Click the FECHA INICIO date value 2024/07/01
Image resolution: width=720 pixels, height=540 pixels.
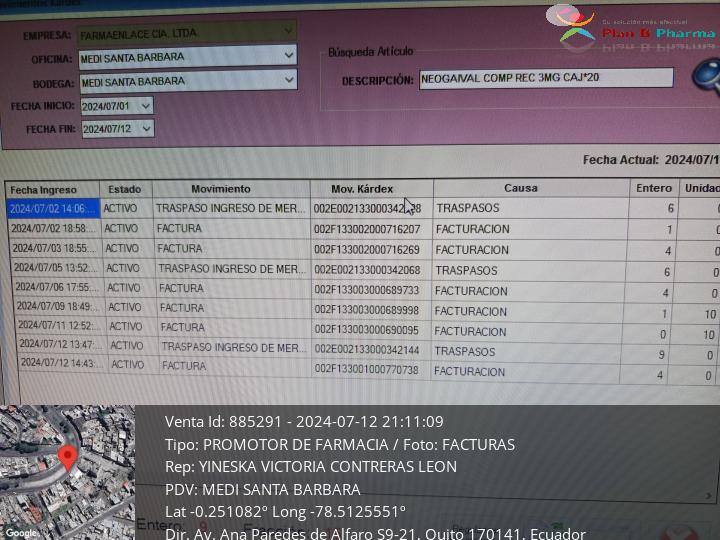pyautogui.click(x=106, y=107)
